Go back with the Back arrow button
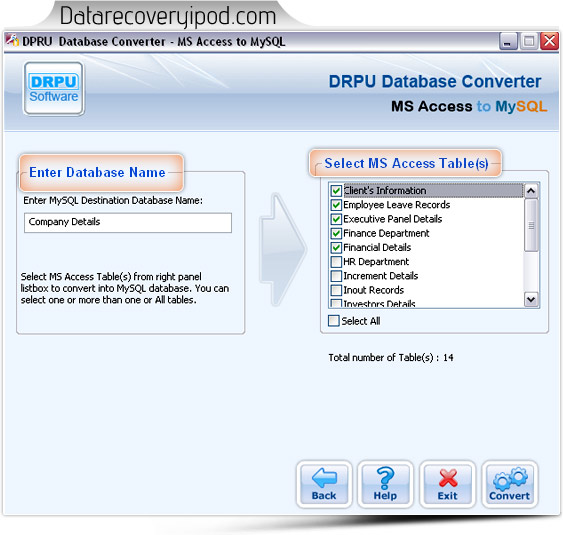This screenshot has height=535, width=563. (324, 484)
